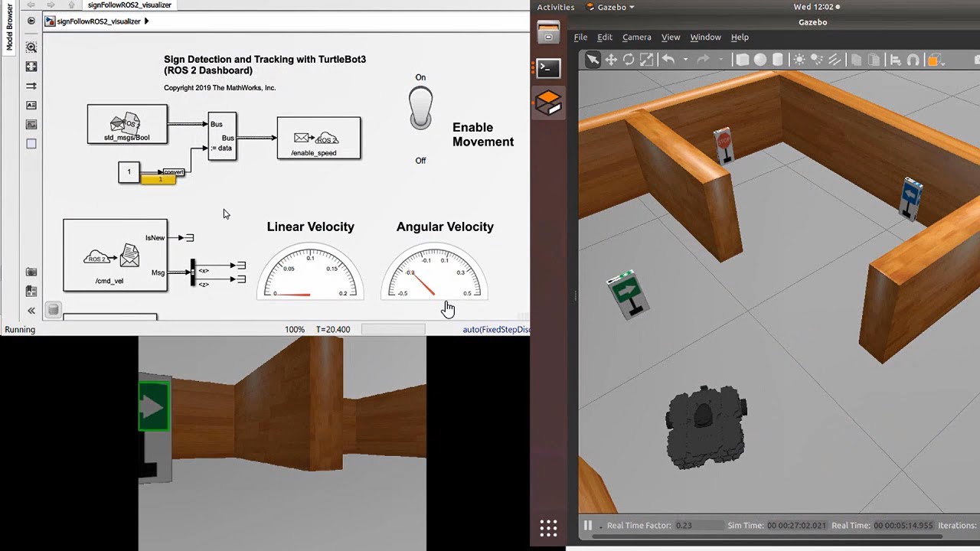Select the /enable_speed publish block
Screen dimensions: 980x551
(x=318, y=138)
